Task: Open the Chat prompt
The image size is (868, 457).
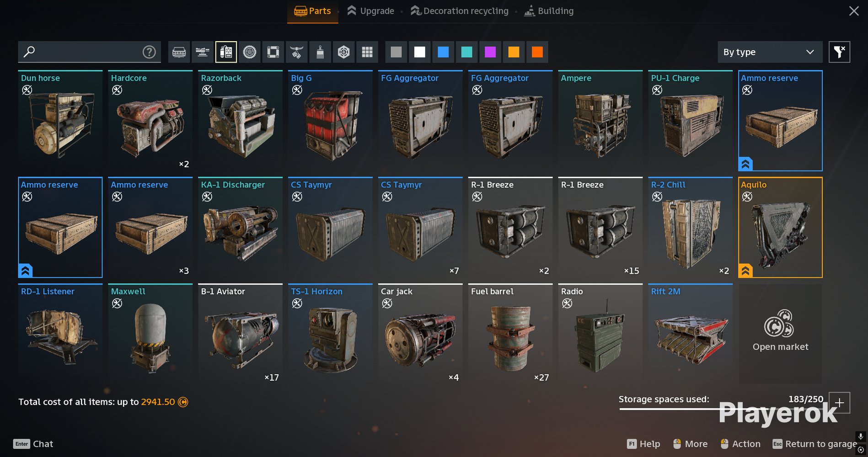Action: point(33,444)
